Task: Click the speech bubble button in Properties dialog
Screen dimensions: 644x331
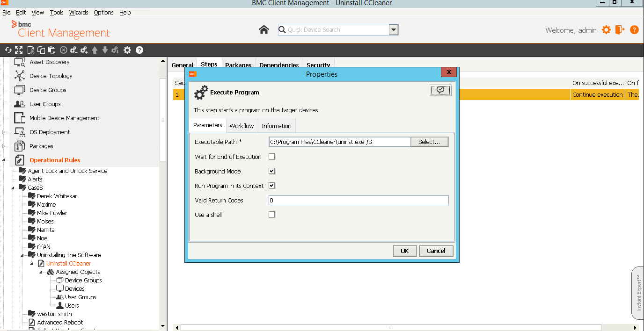Action: coord(440,91)
